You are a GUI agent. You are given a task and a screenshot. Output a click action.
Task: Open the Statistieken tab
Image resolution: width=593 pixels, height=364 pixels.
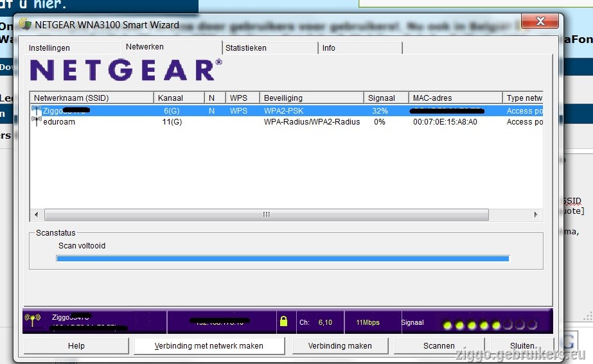tap(270, 48)
